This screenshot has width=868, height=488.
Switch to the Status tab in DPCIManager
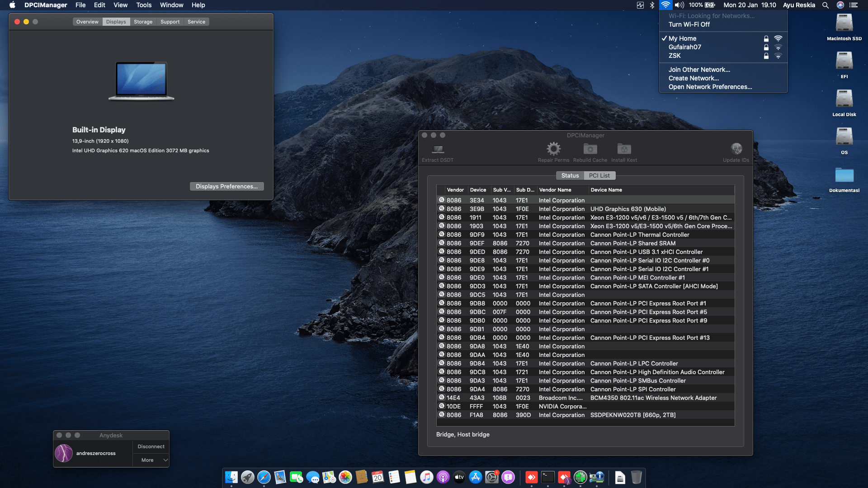570,175
